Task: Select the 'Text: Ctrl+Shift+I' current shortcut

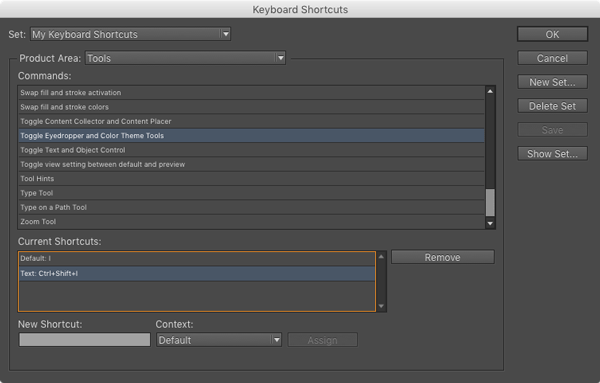Action: click(x=197, y=274)
